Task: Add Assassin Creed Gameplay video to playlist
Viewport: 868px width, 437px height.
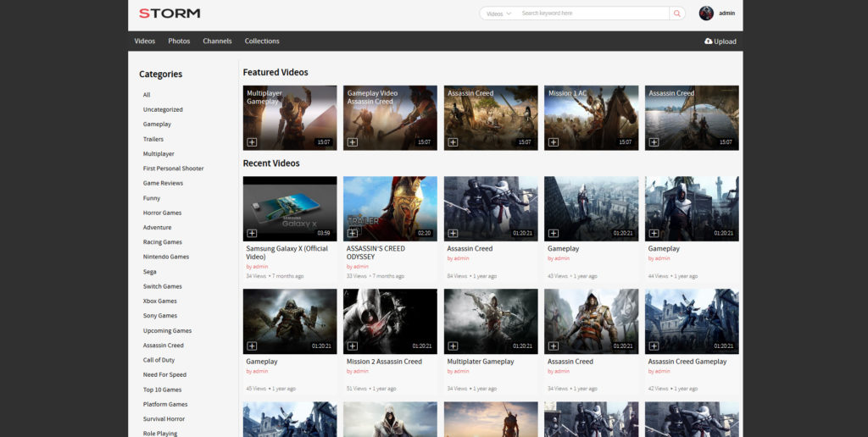Action: (x=654, y=346)
